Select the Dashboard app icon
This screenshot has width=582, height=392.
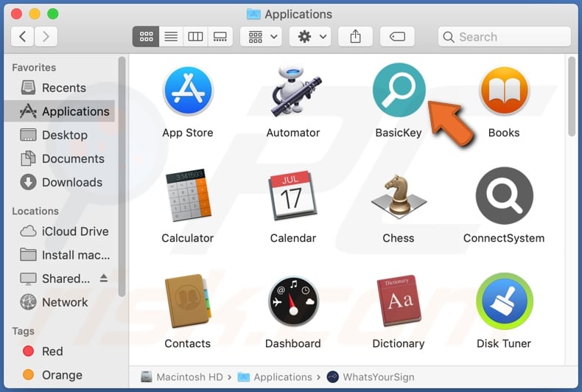click(x=294, y=301)
